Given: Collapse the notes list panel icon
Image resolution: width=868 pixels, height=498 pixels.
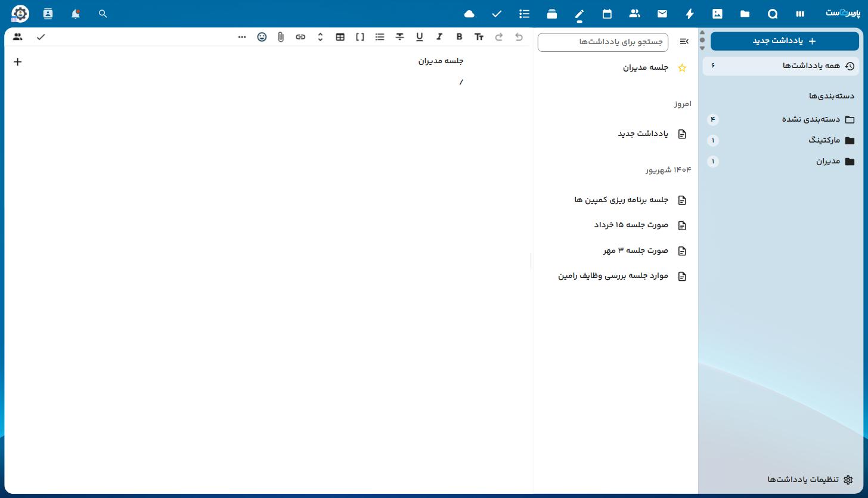Looking at the screenshot, I should click(x=684, y=42).
